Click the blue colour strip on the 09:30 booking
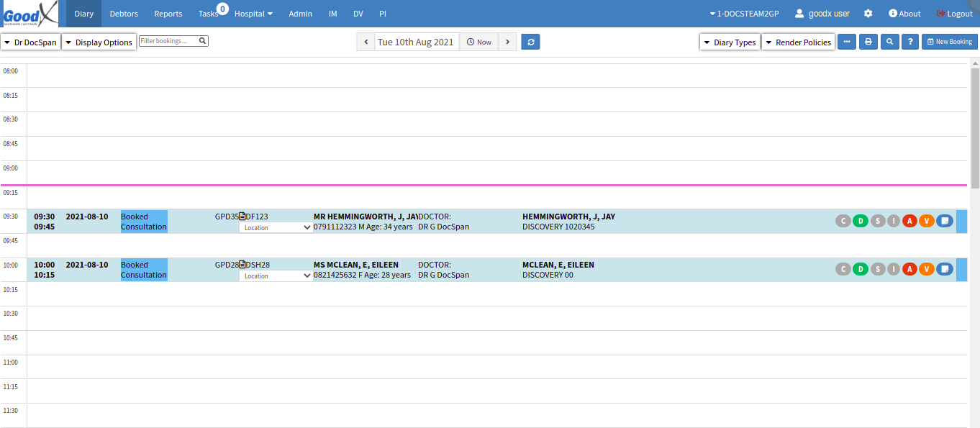980x428 pixels. tap(961, 222)
